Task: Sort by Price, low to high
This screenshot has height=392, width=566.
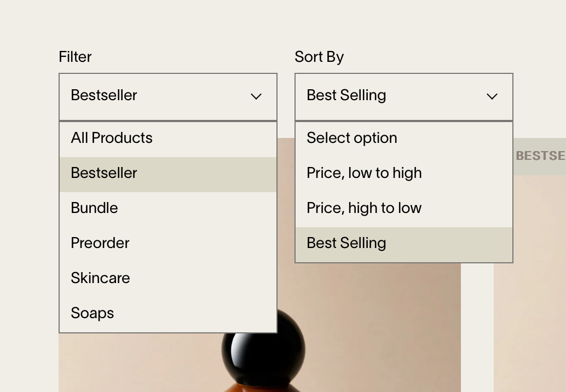Action: pyautogui.click(x=364, y=173)
